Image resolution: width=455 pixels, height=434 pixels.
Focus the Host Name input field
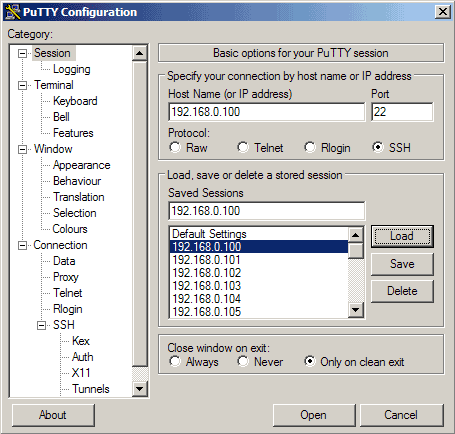(x=266, y=112)
